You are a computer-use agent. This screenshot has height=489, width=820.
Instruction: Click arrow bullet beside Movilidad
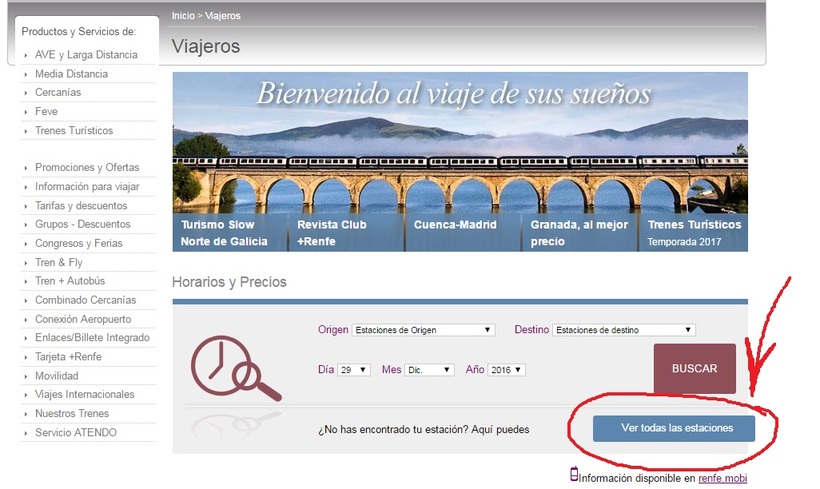(26, 377)
